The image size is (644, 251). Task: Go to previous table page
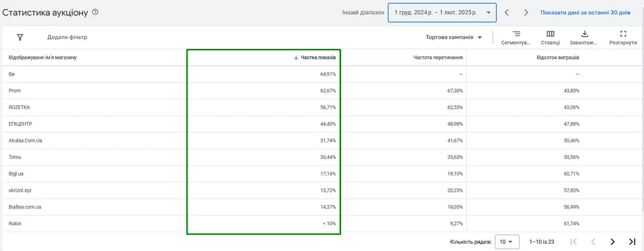(x=593, y=241)
